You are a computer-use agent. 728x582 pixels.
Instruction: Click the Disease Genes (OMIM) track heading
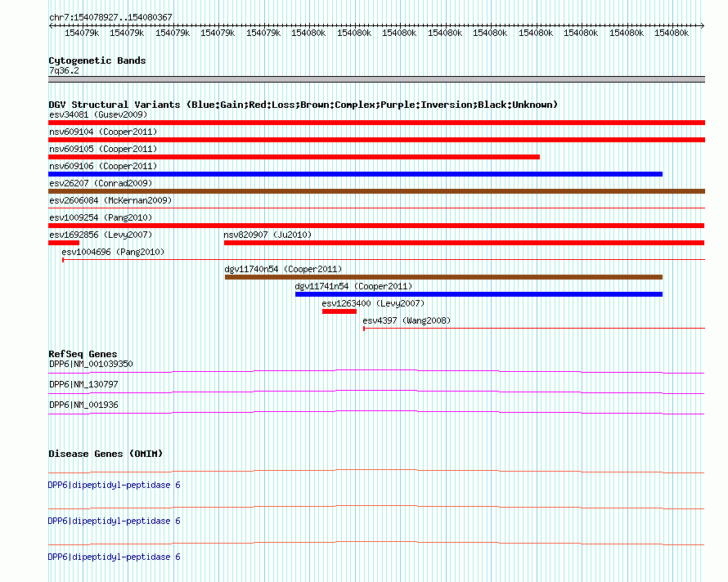coord(106,454)
